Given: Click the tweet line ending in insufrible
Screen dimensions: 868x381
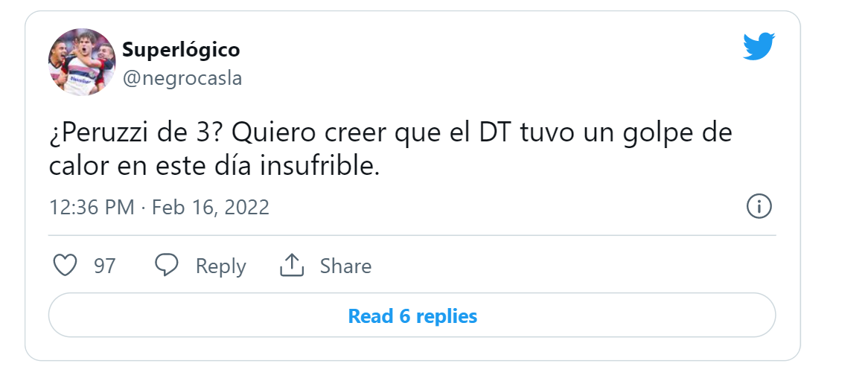Looking at the screenshot, I should coord(214,167).
